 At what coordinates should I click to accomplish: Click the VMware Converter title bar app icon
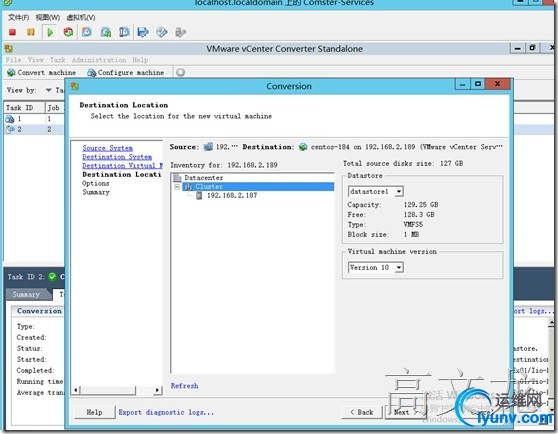point(9,48)
